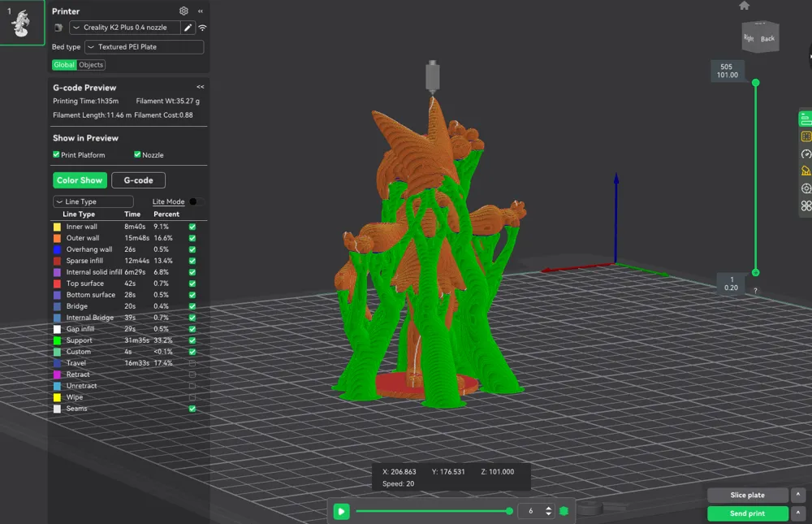
Task: Click the top layer slider handle
Action: [x=755, y=83]
